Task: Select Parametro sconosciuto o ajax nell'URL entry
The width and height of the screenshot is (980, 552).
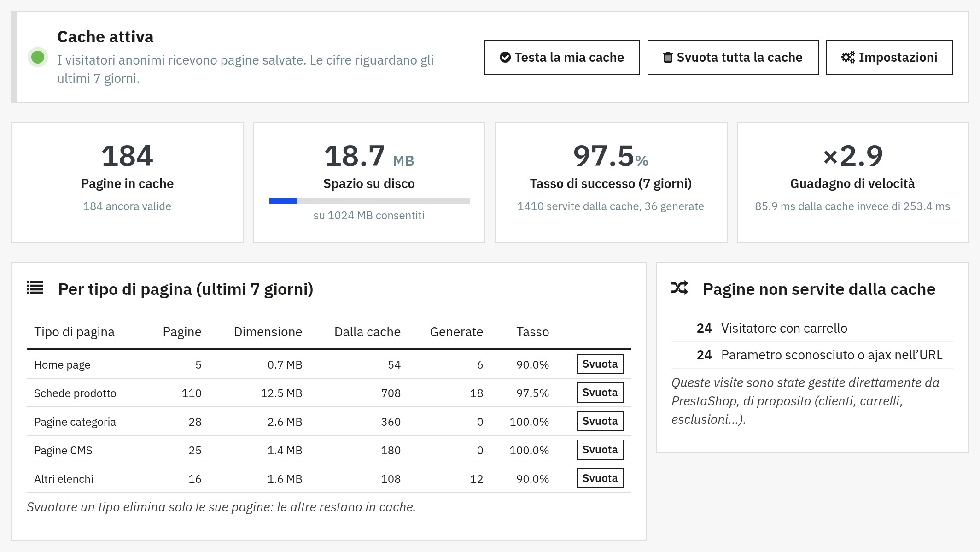Action: tap(812, 355)
